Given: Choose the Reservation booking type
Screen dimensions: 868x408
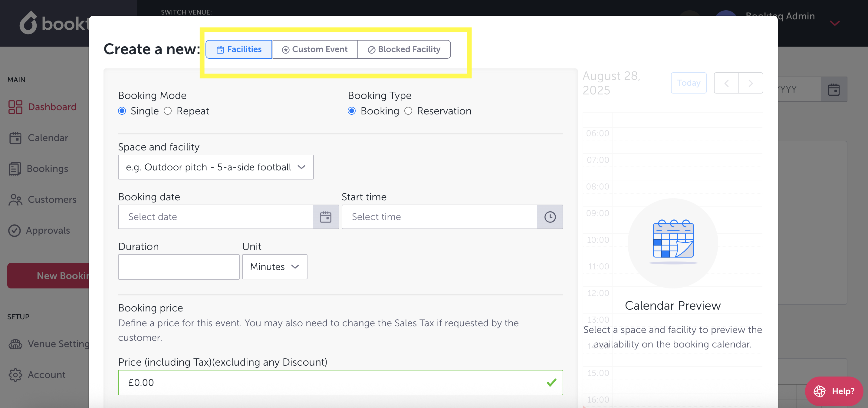Looking at the screenshot, I should tap(408, 111).
